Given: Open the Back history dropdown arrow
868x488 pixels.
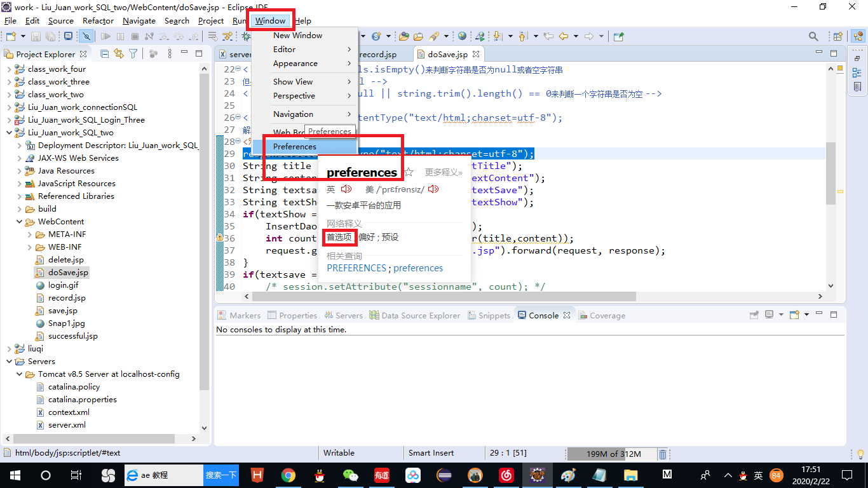Looking at the screenshot, I should tap(574, 36).
